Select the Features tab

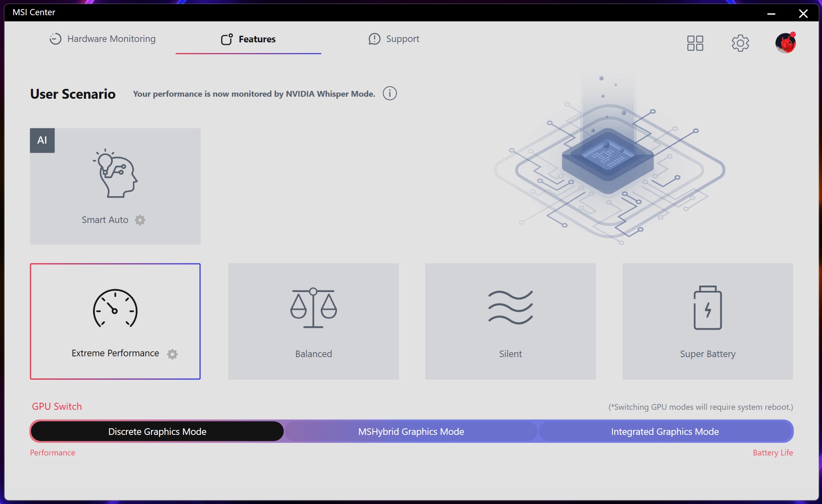[248, 39]
